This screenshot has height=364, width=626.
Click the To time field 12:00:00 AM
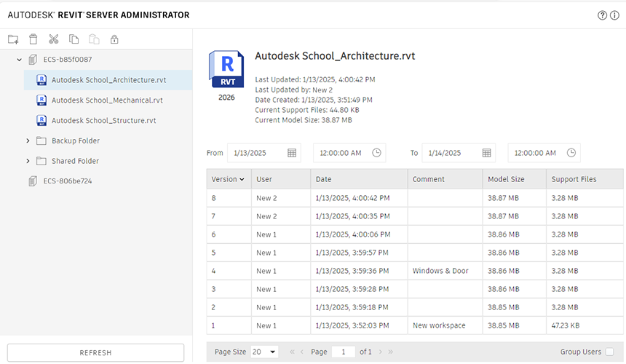tap(544, 153)
